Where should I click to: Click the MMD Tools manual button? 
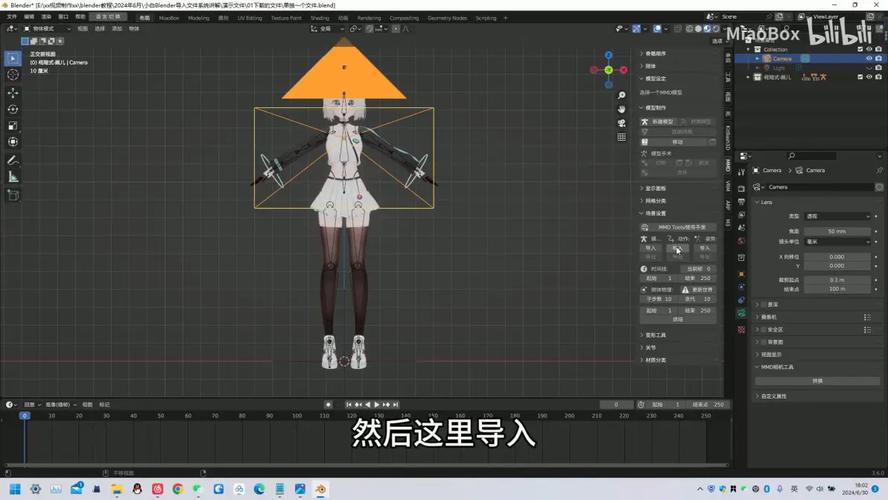678,227
